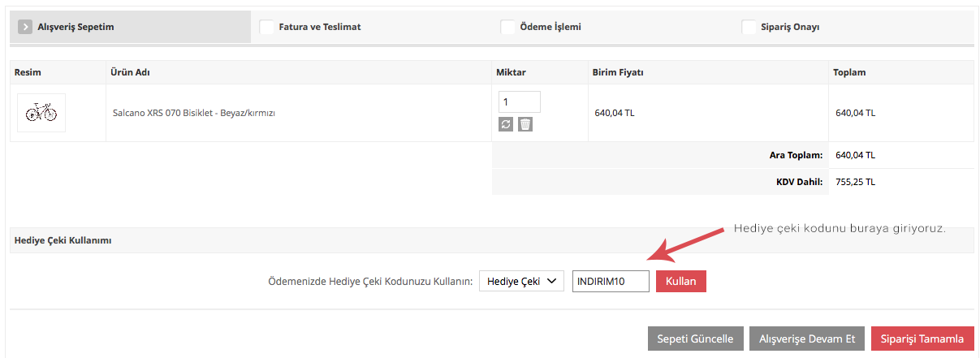The height and width of the screenshot is (358, 980).
Task: Tick the Sipariş Onayı checkbox
Action: 749,27
